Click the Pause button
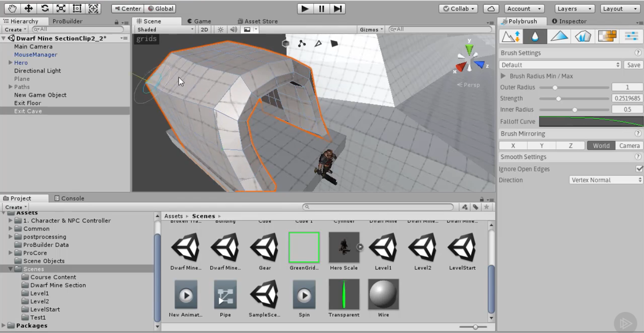644x333 pixels. 322,9
